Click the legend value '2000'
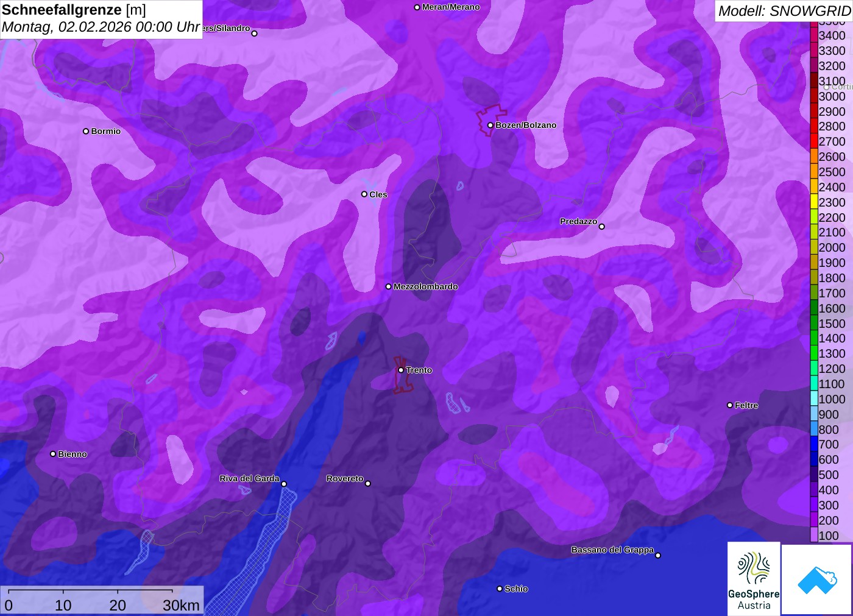The width and height of the screenshot is (853, 616). pos(832,247)
